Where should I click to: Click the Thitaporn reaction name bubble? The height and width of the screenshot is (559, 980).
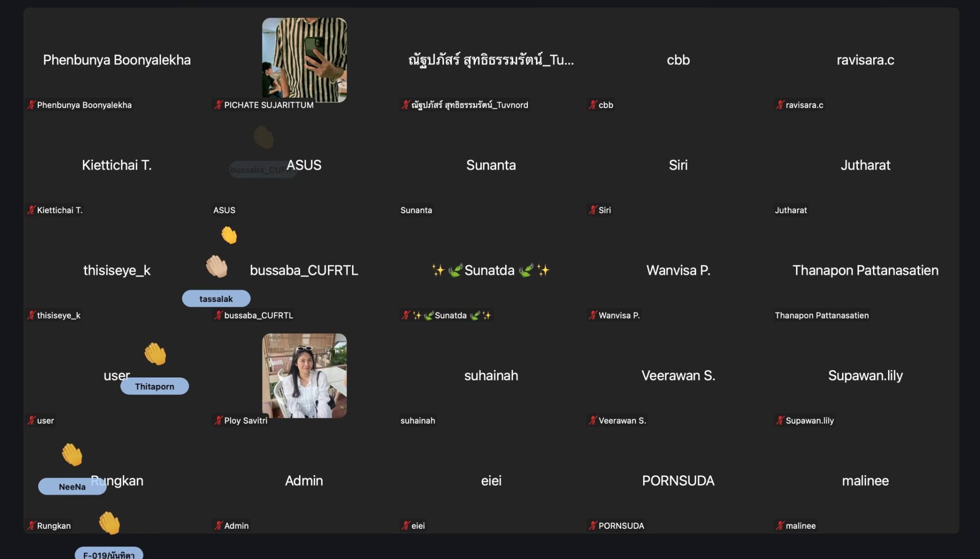(155, 386)
